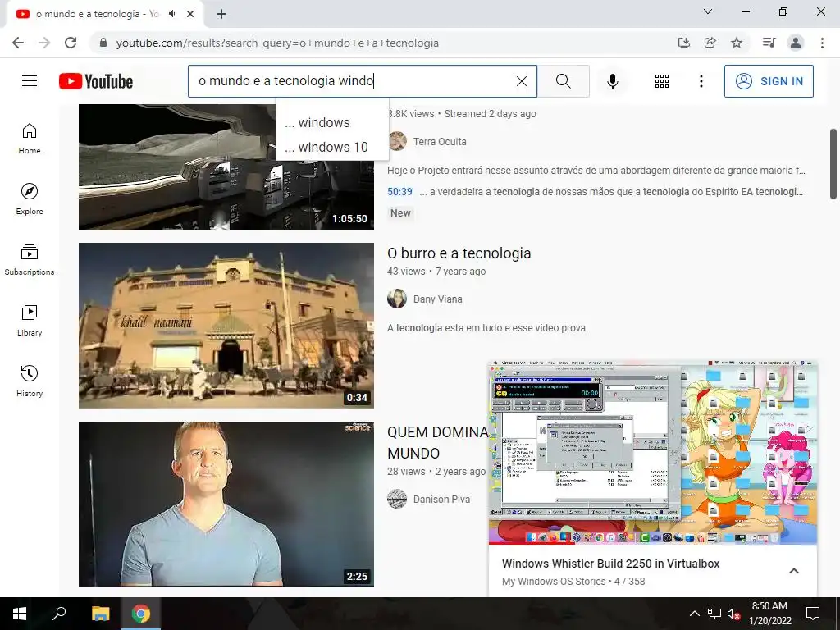The image size is (840, 630).
Task: Close the 'o mundo e a tecnologia' tab
Action: (190, 14)
